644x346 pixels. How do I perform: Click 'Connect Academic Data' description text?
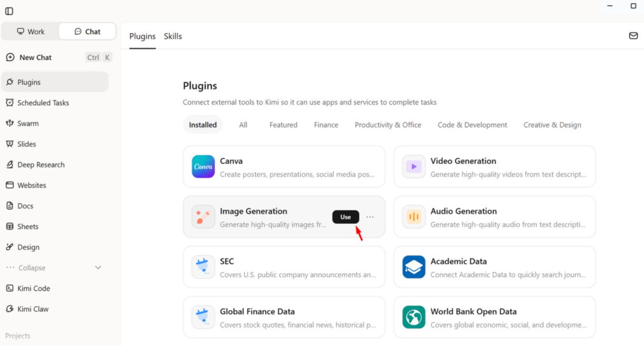(508, 275)
